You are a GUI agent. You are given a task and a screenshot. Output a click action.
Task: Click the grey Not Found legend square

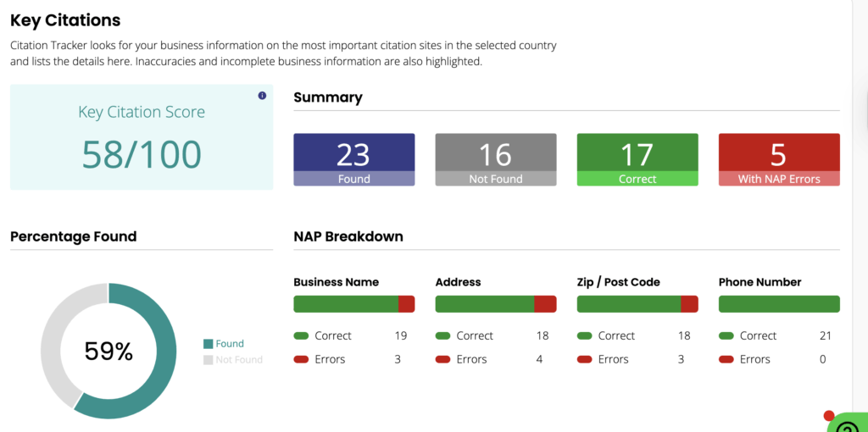[x=208, y=360]
